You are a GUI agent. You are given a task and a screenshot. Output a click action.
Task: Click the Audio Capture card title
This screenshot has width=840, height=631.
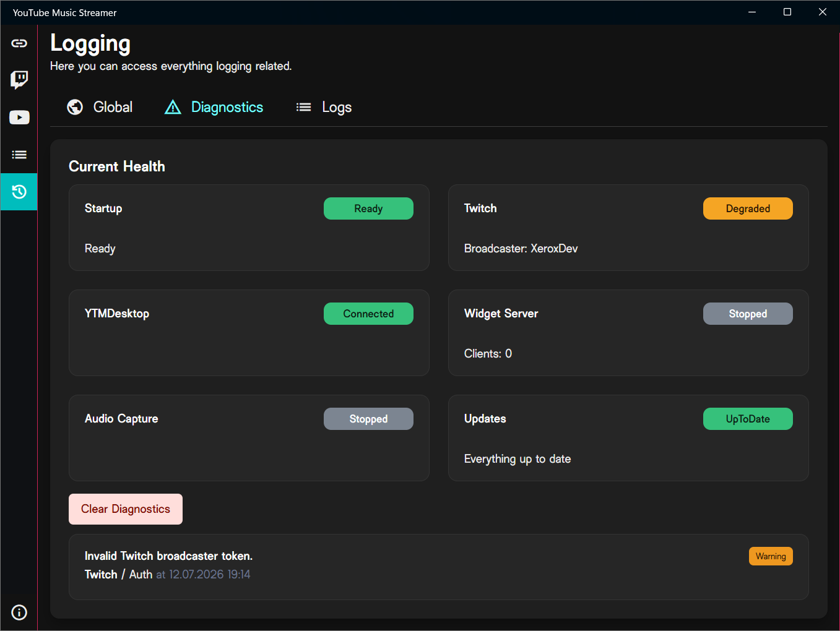tap(121, 419)
